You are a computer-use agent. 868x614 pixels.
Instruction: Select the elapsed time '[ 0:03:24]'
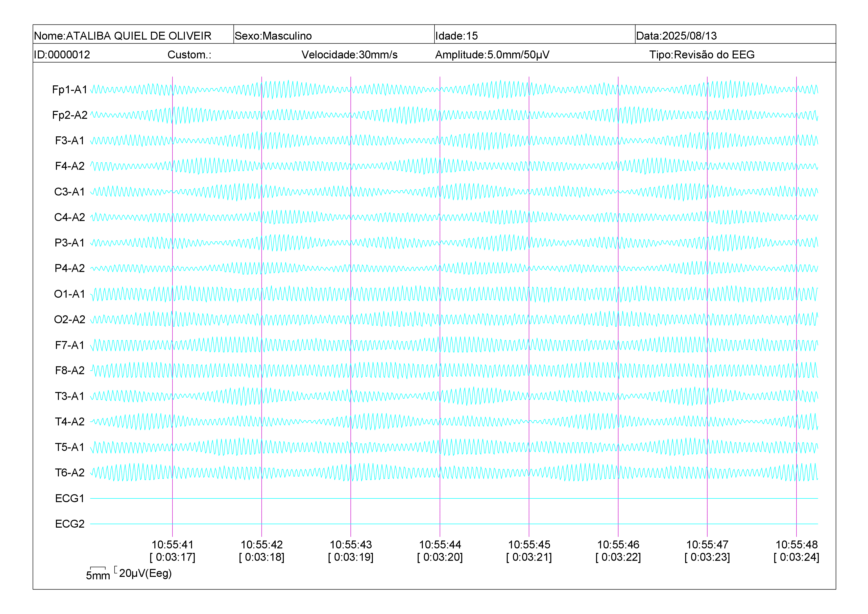[796, 557]
